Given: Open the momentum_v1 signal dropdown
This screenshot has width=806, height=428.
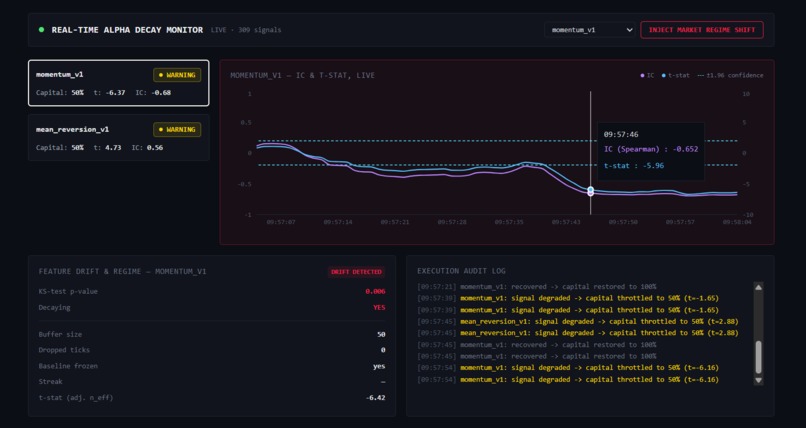Looking at the screenshot, I should tap(590, 30).
